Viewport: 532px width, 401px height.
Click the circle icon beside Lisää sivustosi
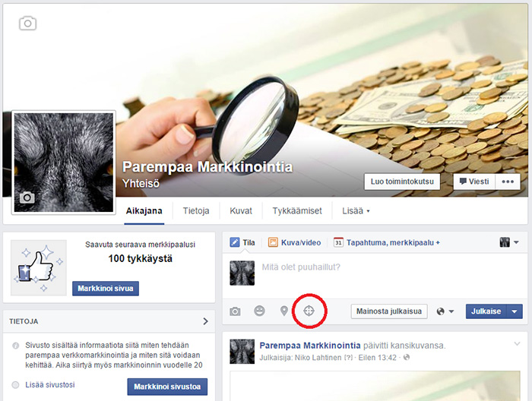pyautogui.click(x=16, y=385)
